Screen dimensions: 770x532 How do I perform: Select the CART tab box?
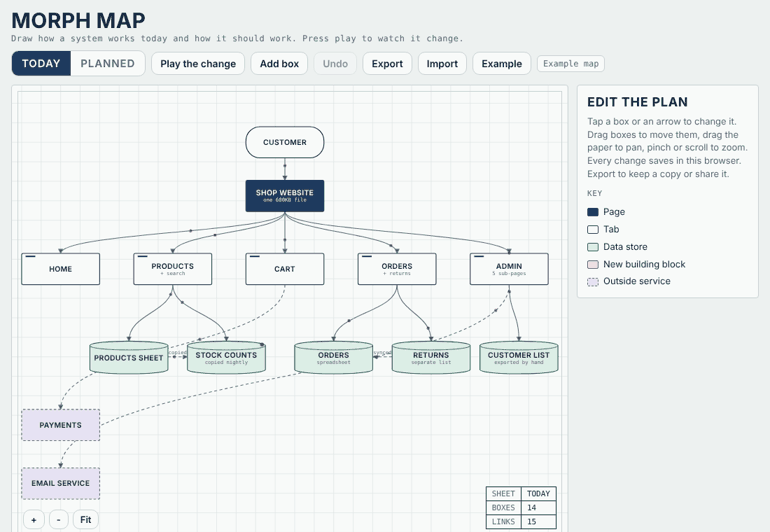(285, 269)
